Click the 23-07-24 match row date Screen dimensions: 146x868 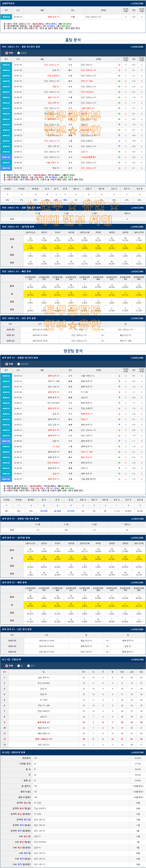tap(18, 70)
